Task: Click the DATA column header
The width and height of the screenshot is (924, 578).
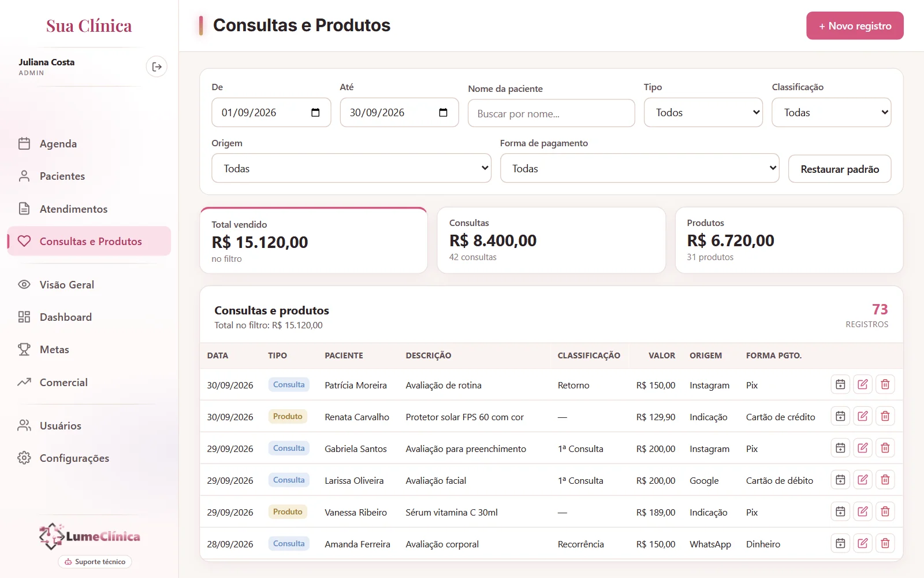Action: click(x=218, y=355)
